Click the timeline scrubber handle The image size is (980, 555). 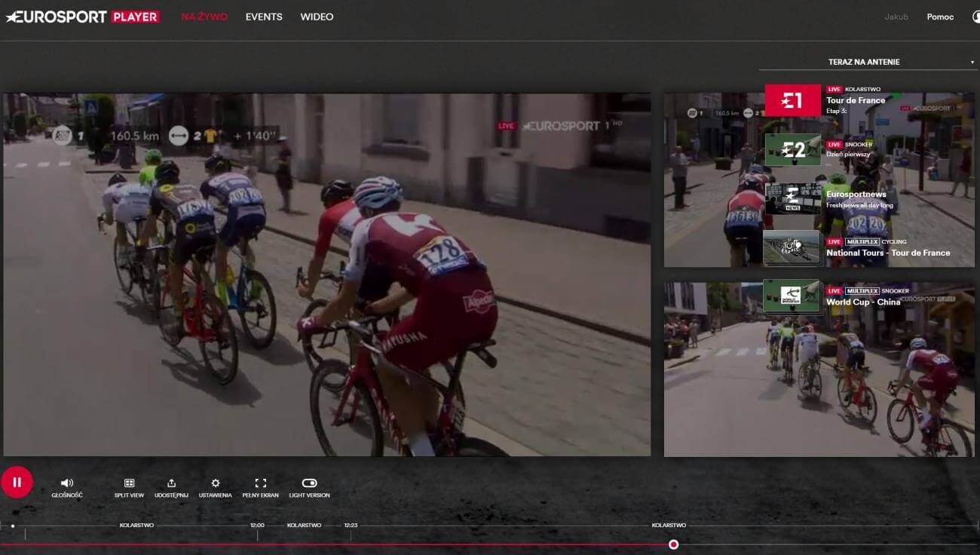pyautogui.click(x=673, y=544)
